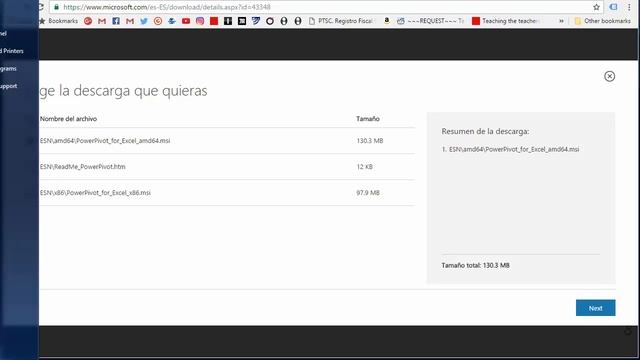640x360 pixels.
Task: Open the black circle ring bookmark
Action: pos(270,21)
